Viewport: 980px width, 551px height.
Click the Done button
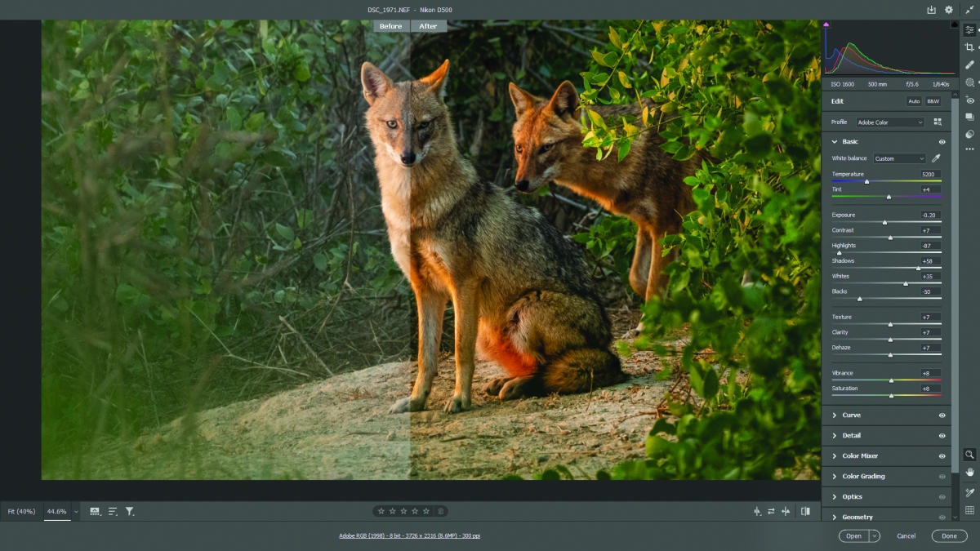(949, 536)
